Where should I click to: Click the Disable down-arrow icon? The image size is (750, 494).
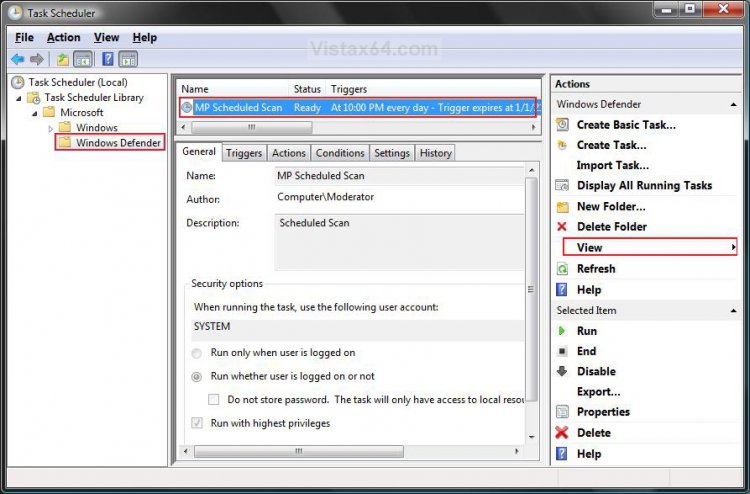[562, 371]
